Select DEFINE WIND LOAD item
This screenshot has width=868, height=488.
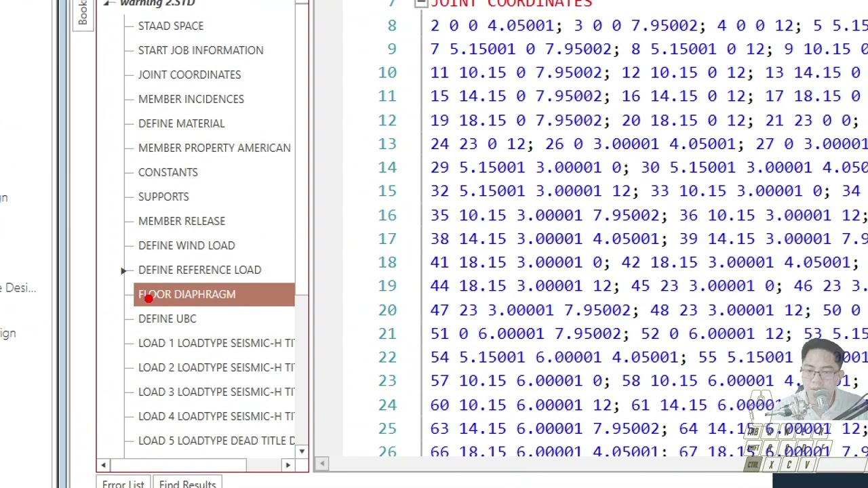click(x=186, y=245)
